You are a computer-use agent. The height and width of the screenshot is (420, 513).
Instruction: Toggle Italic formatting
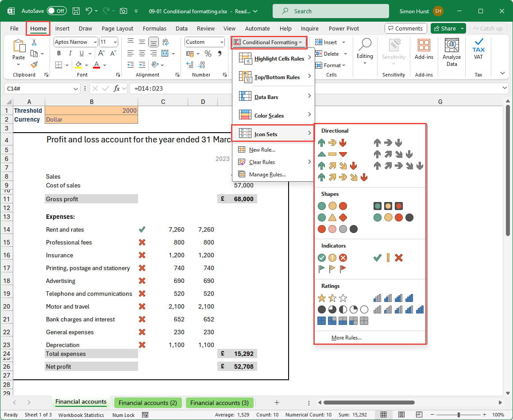coord(69,53)
